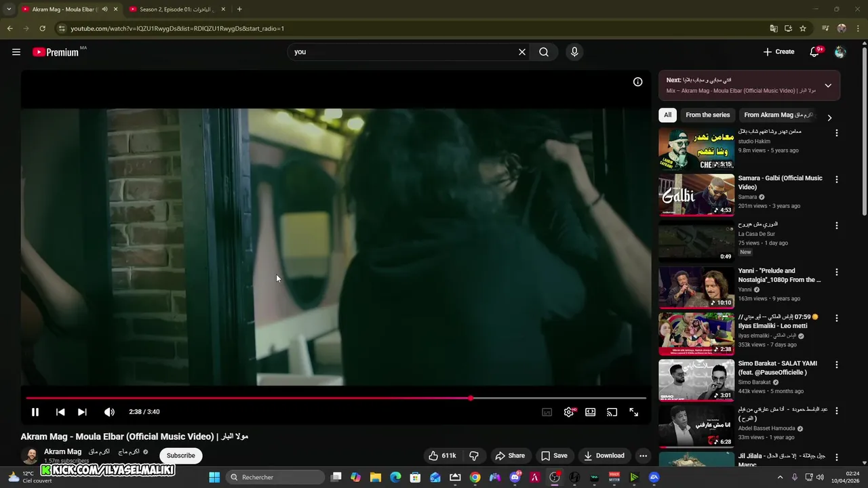
Task: Search with your voice microphone
Action: pyautogui.click(x=574, y=52)
